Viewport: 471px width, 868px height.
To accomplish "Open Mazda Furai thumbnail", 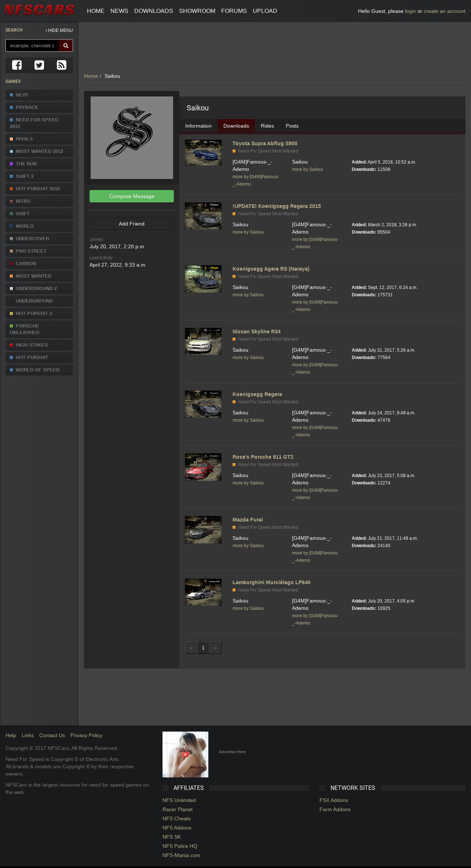I will [x=203, y=530].
